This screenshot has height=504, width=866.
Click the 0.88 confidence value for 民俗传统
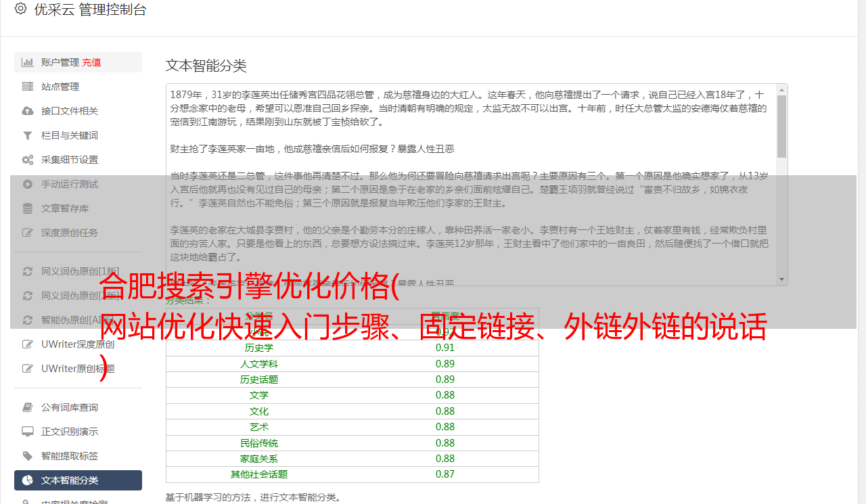[x=445, y=443]
